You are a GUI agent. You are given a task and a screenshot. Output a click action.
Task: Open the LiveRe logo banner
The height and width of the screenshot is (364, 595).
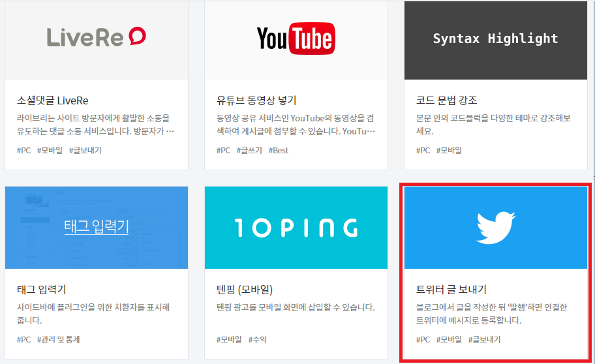click(x=97, y=40)
